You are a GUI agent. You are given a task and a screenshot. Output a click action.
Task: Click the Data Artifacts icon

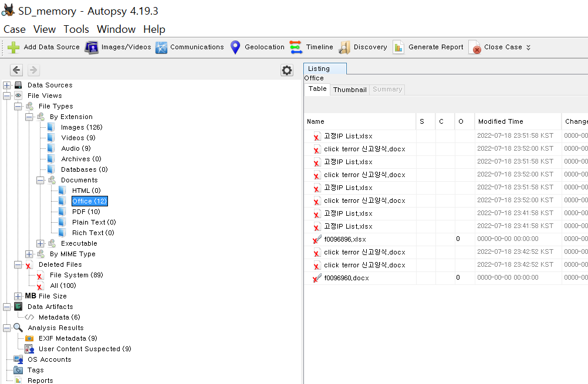point(18,307)
